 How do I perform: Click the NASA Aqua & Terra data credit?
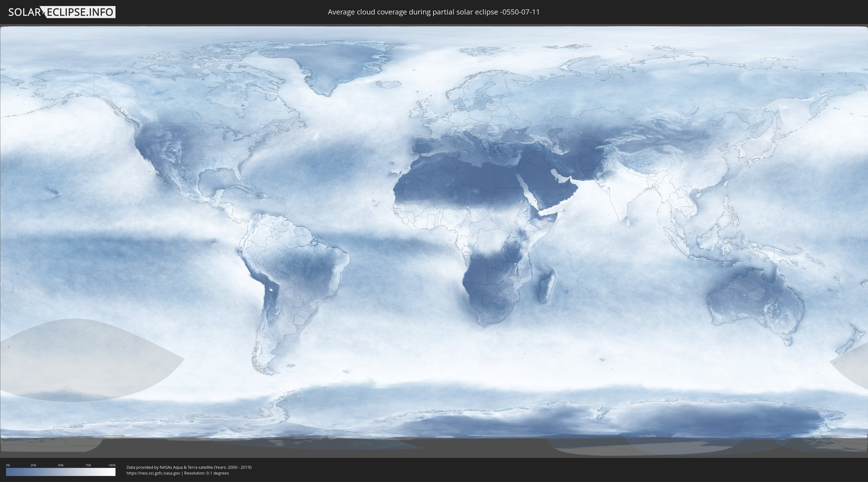tap(189, 467)
